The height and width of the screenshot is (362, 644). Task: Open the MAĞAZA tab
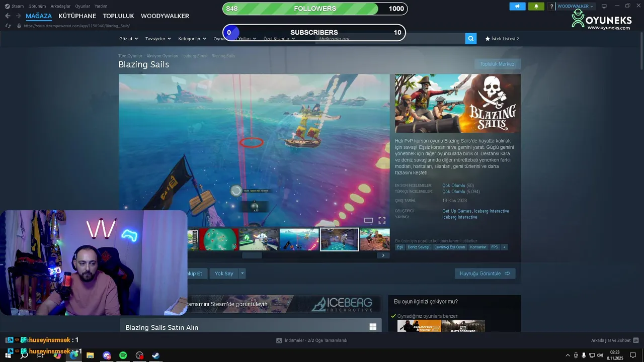coord(39,16)
